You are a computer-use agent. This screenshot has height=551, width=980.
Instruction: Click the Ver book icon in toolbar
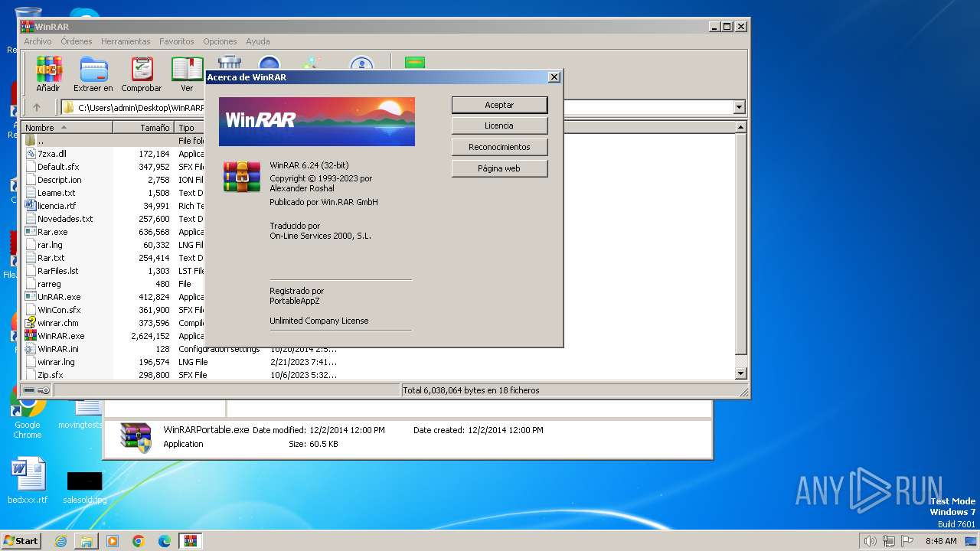pos(187,70)
